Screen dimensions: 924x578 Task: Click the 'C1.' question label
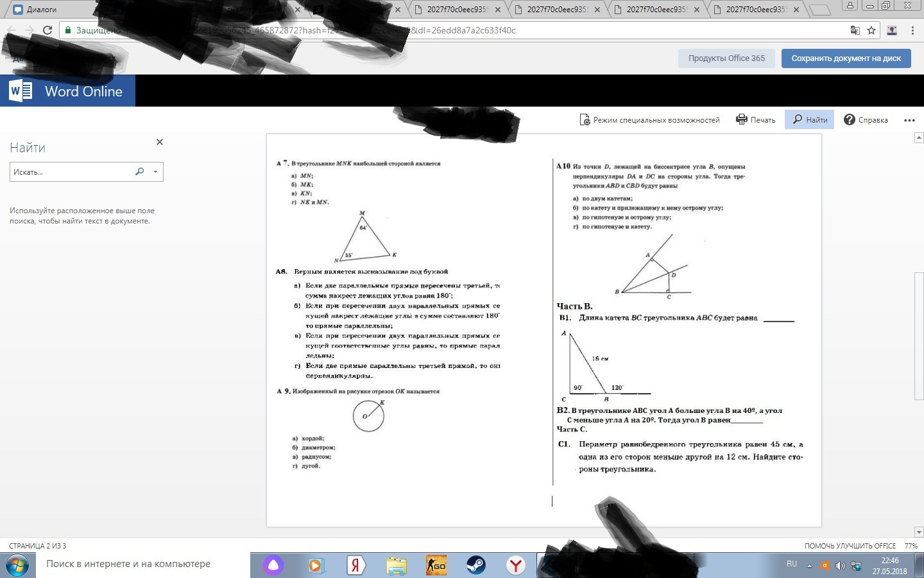click(565, 444)
